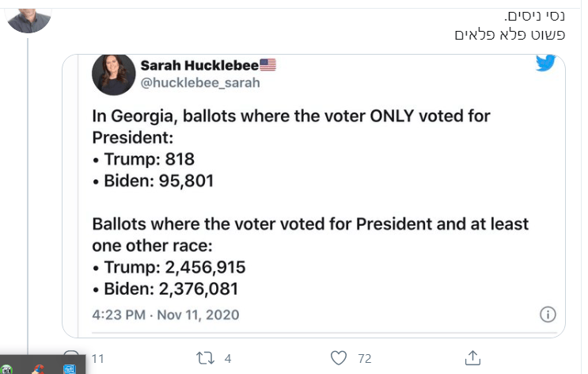
Task: Click the Sarah Hucklebee display name
Action: pos(199,65)
